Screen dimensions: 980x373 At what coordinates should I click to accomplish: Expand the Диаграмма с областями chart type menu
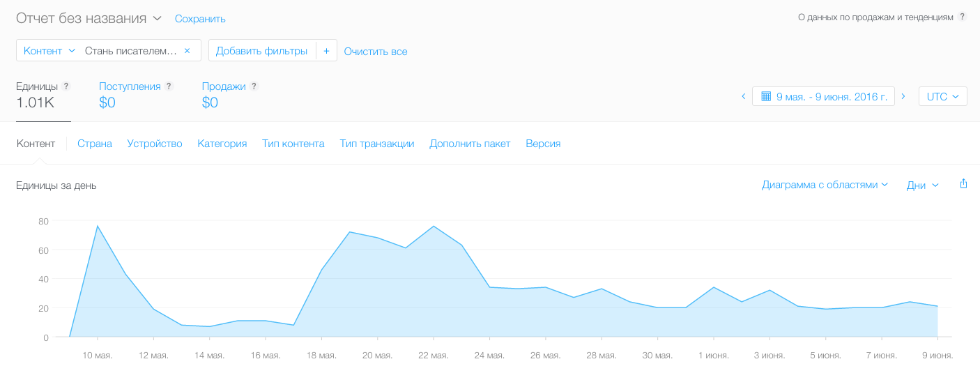coord(825,185)
